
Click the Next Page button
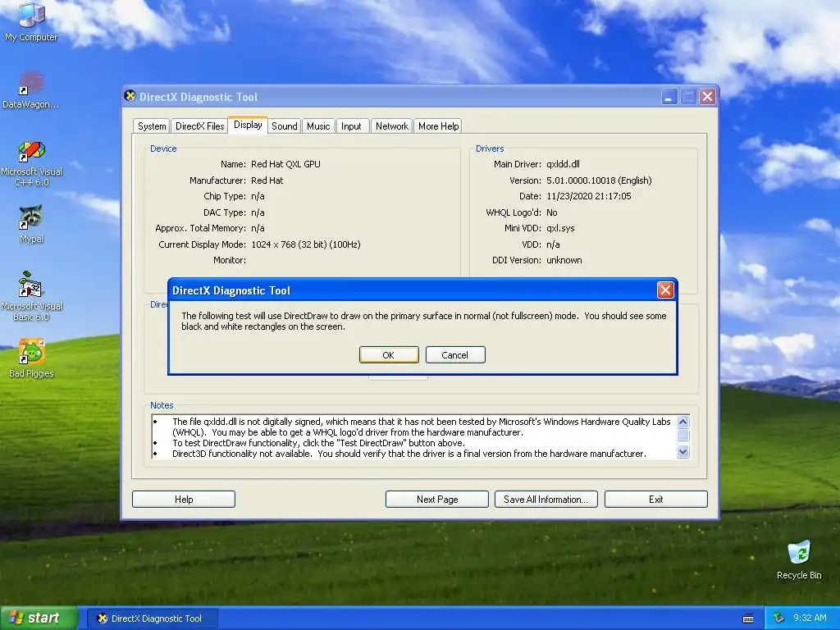pyautogui.click(x=437, y=500)
